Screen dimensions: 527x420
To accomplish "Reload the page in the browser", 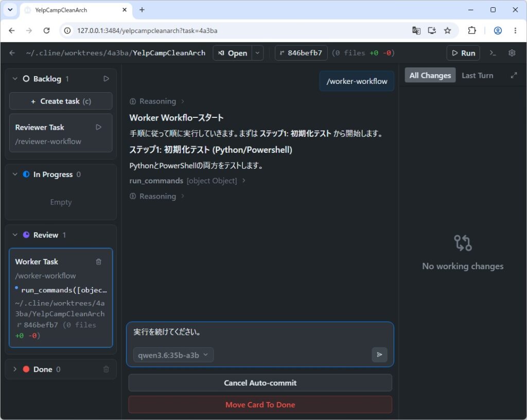I will coord(46,30).
